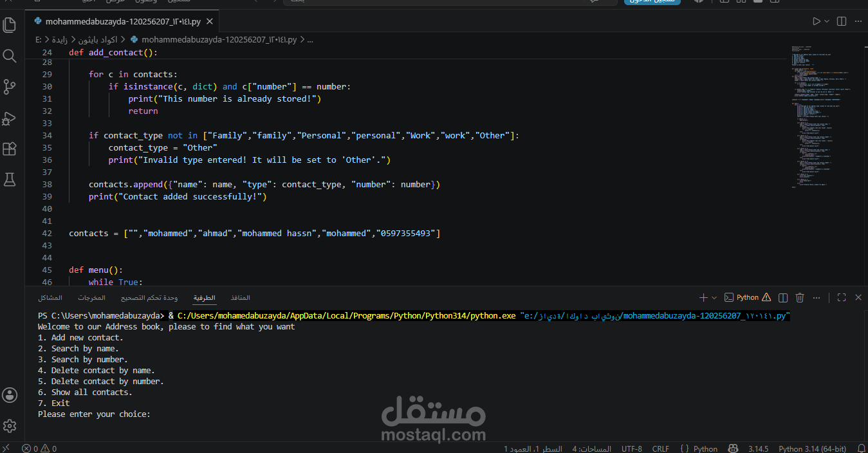The width and height of the screenshot is (868, 453).
Task: Click the blue sign-in button in title bar
Action: coord(653,2)
